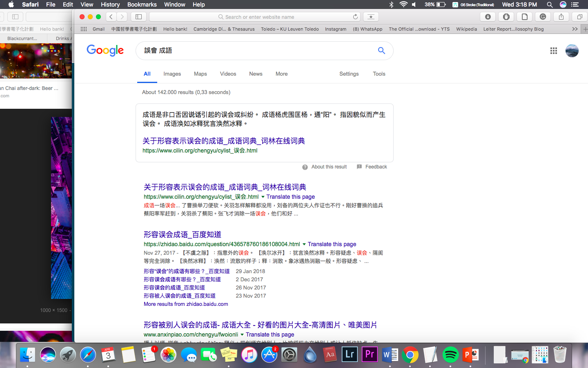Reload the page with the refresh icon
Image resolution: width=588 pixels, height=368 pixels.
coord(355,17)
